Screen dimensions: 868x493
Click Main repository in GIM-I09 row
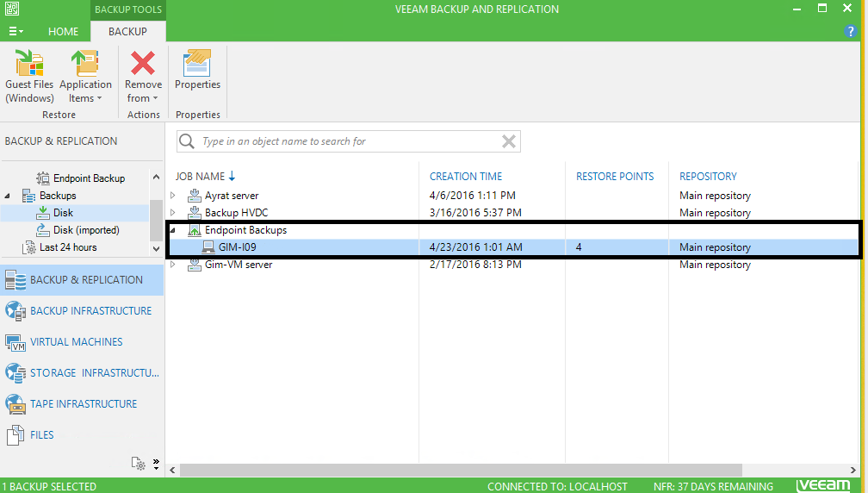tap(715, 247)
